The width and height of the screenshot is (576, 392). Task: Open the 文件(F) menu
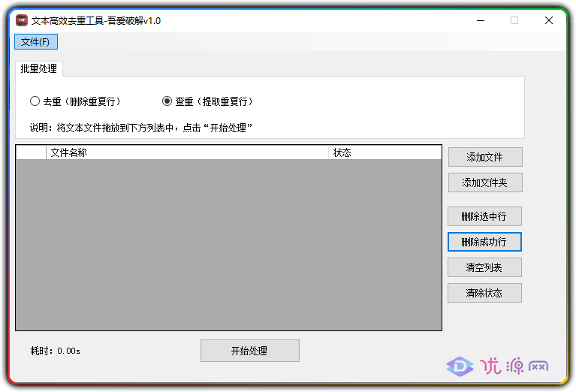35,42
